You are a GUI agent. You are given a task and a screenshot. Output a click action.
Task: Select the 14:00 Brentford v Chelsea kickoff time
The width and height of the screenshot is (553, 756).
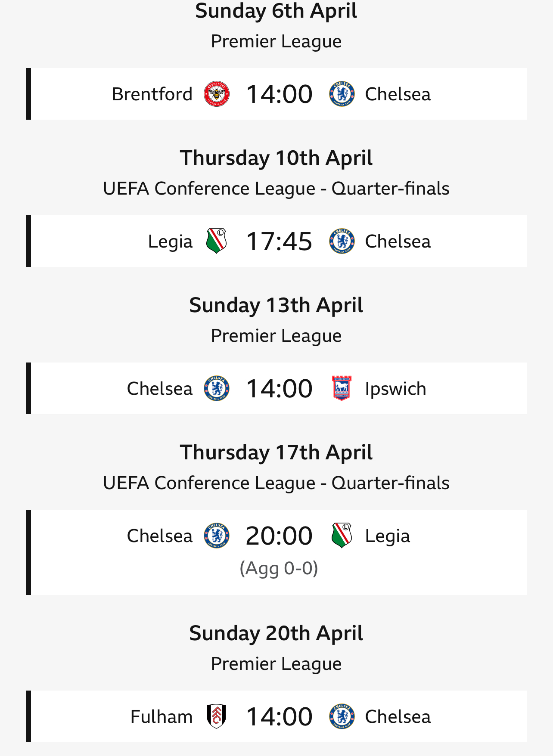tap(279, 94)
